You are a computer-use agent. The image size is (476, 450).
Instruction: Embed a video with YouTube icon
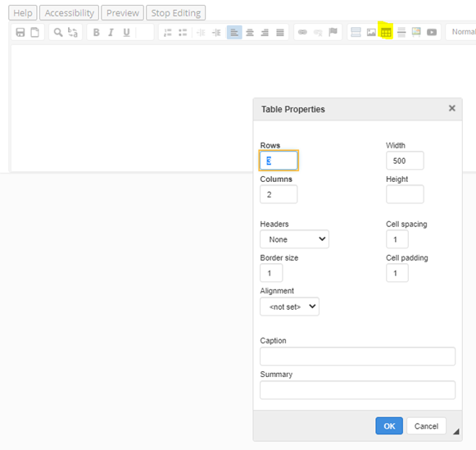click(432, 32)
